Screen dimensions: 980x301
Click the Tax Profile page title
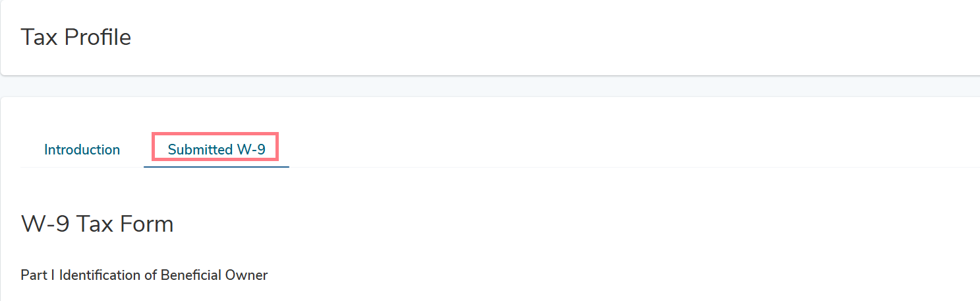(x=76, y=37)
